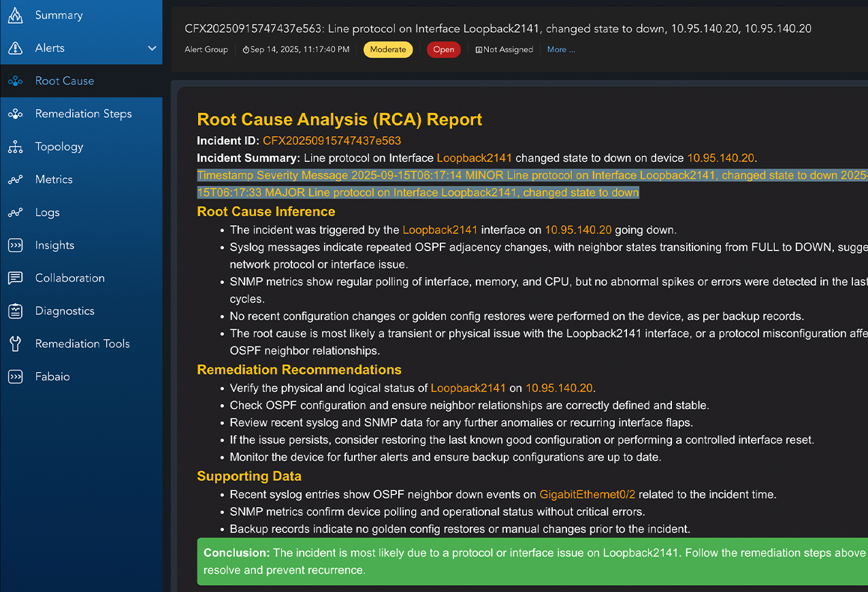
Task: Click the Remediation Steps icon in sidebar
Action: pos(15,114)
